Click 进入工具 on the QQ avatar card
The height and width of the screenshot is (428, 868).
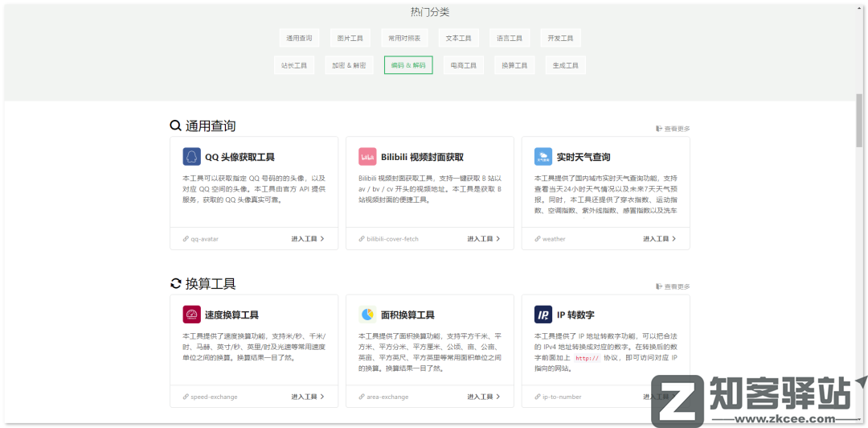pyautogui.click(x=308, y=239)
